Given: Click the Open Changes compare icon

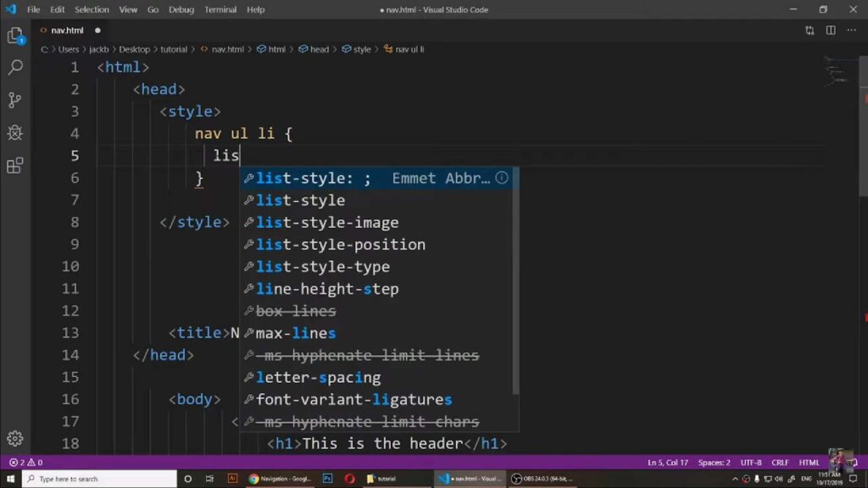Looking at the screenshot, I should [x=810, y=30].
